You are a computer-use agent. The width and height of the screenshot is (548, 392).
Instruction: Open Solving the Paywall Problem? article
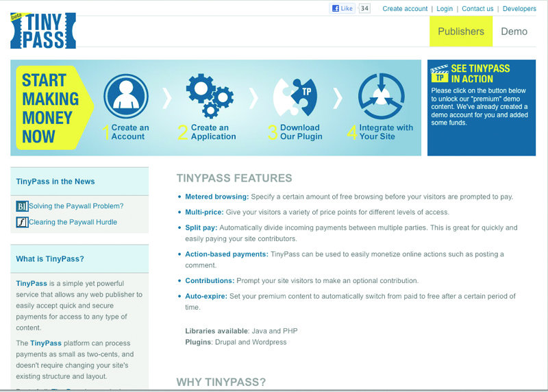[x=76, y=206]
